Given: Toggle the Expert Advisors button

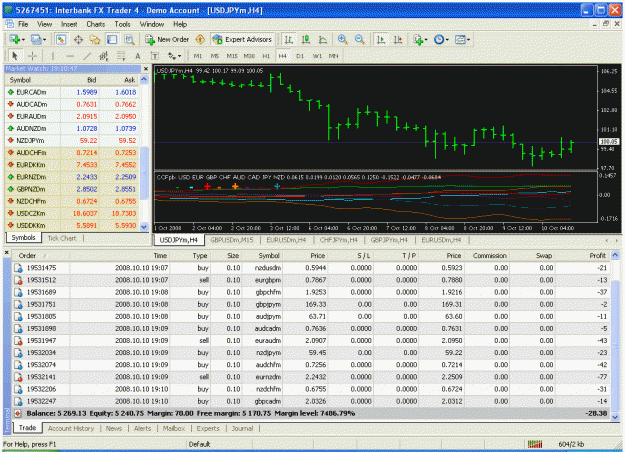Looking at the screenshot, I should (242, 39).
